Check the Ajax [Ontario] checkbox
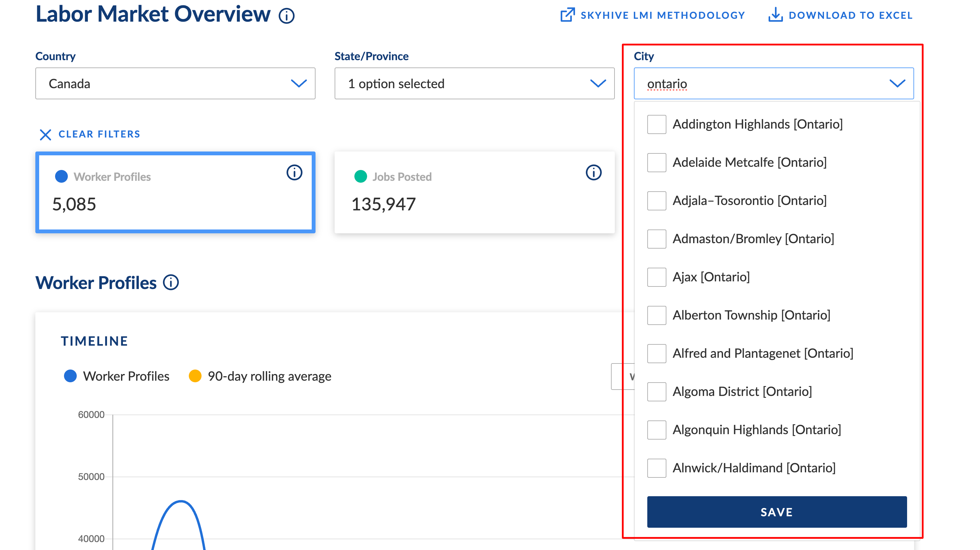This screenshot has height=550, width=980. [657, 277]
